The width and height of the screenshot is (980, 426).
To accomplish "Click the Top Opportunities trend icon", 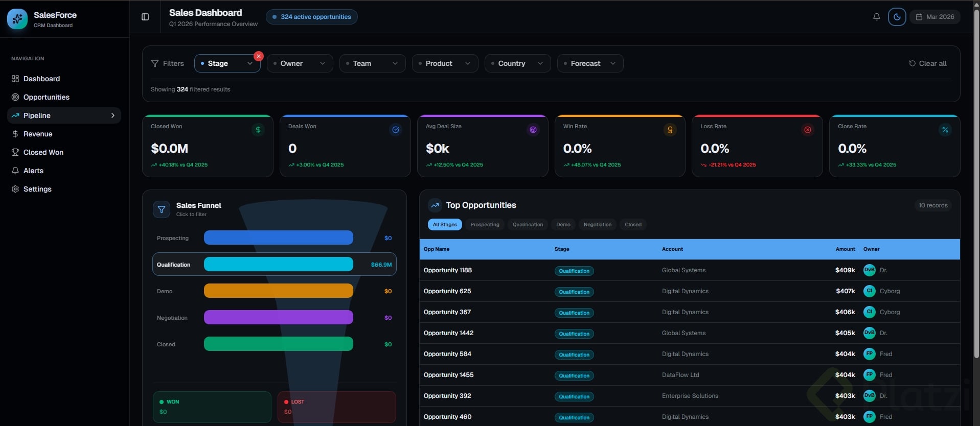I will click(435, 205).
